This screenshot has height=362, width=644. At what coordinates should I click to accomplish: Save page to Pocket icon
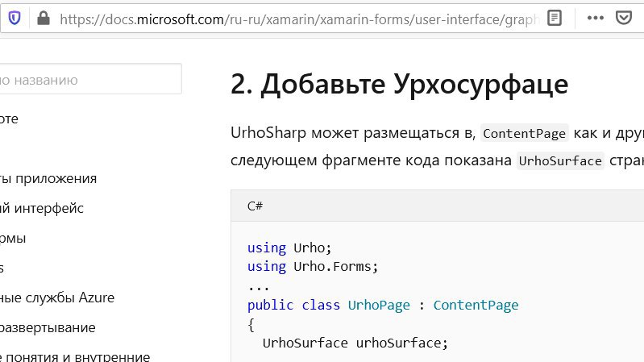[624, 18]
